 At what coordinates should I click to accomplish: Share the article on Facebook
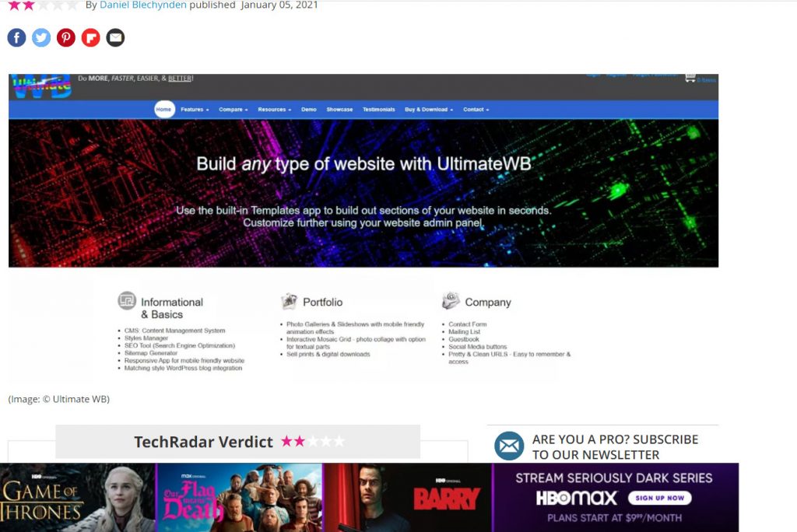16,37
